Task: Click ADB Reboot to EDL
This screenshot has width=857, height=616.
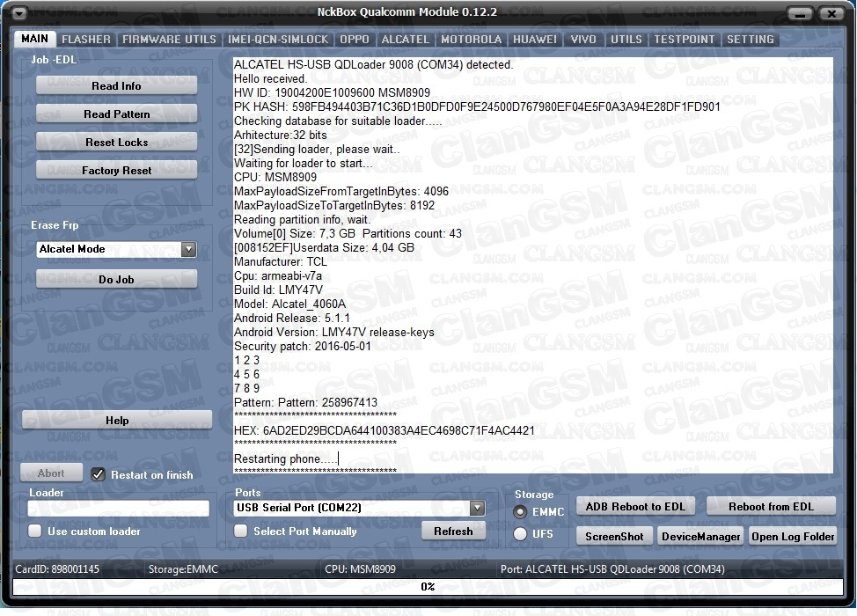Action: click(x=635, y=507)
